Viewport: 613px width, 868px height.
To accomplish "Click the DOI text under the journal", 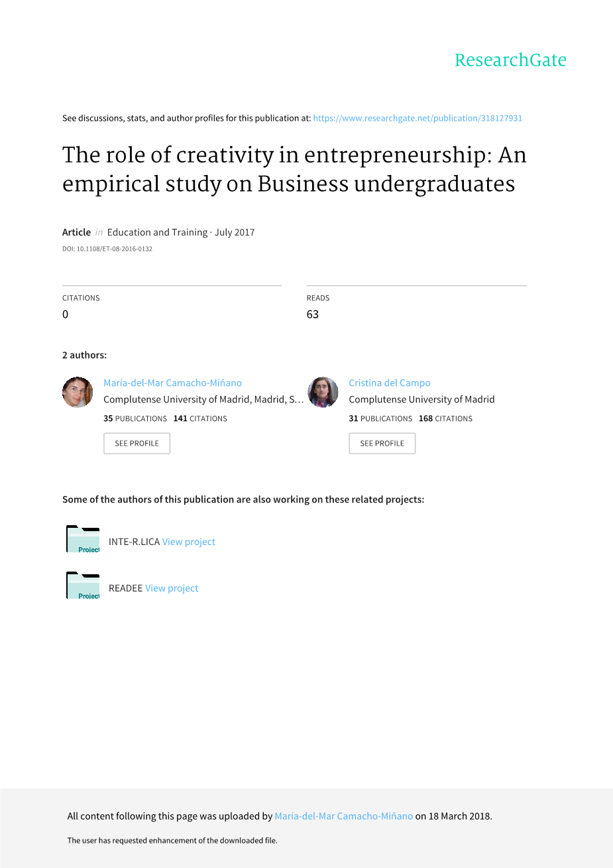I will coord(107,249).
